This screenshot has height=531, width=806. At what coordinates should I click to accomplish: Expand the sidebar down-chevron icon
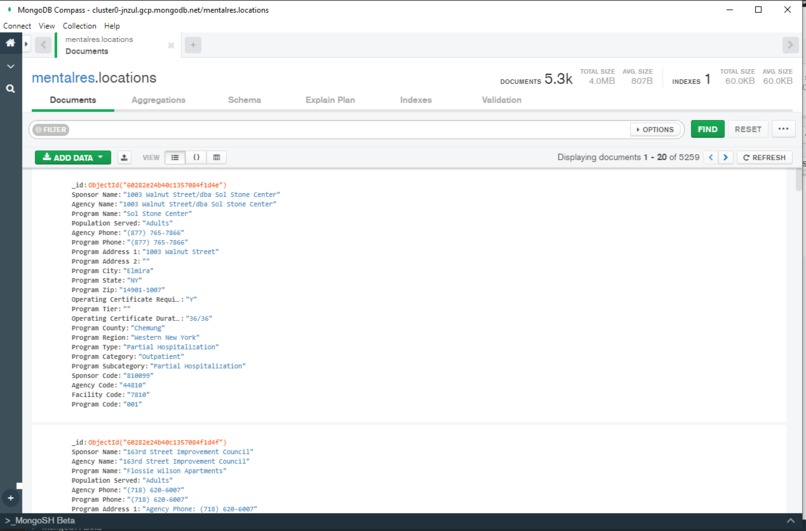click(x=10, y=67)
